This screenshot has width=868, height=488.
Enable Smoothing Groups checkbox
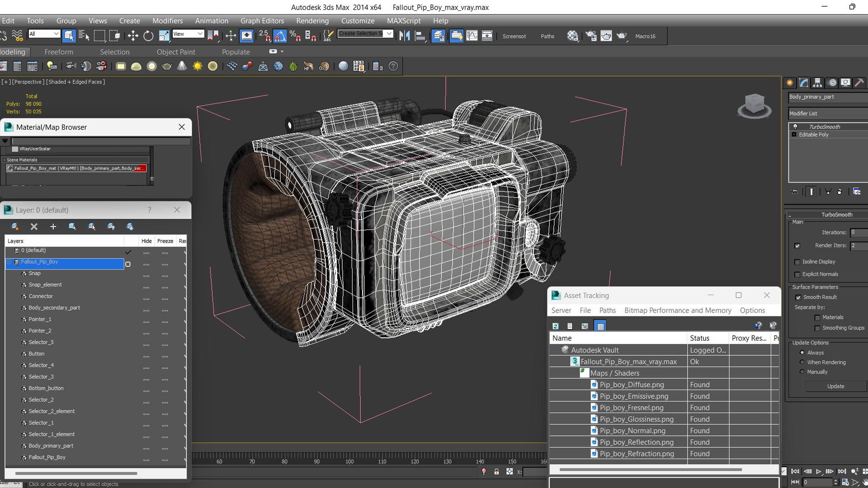[817, 328]
